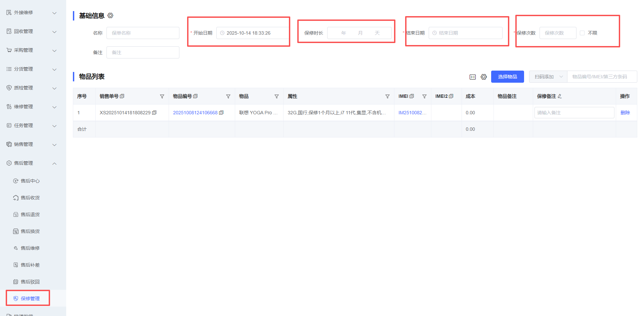
Task: Open column settings gear in 物品列表 toolbar
Action: pos(483,77)
